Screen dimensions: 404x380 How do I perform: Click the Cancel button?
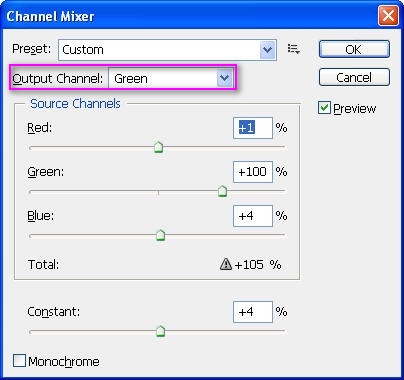[x=354, y=77]
